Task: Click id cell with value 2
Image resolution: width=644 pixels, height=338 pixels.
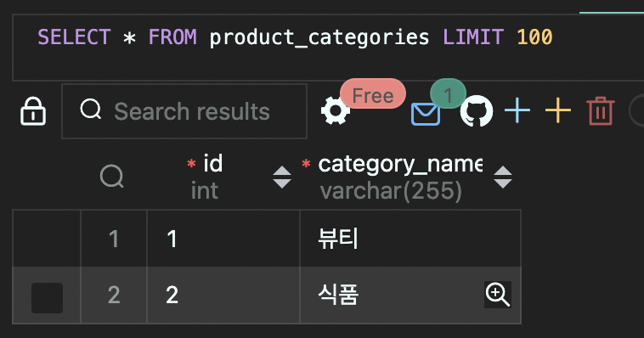Action: coord(223,295)
